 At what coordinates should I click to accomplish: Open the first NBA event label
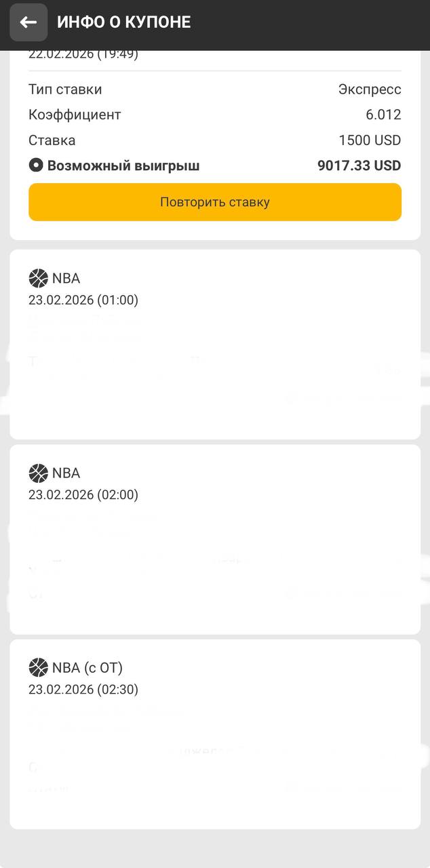pyautogui.click(x=66, y=278)
